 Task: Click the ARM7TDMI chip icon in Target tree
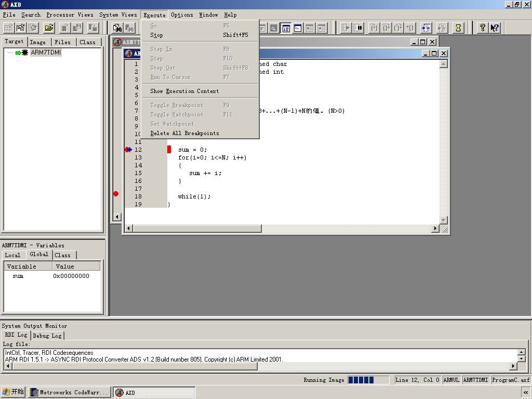(x=25, y=52)
